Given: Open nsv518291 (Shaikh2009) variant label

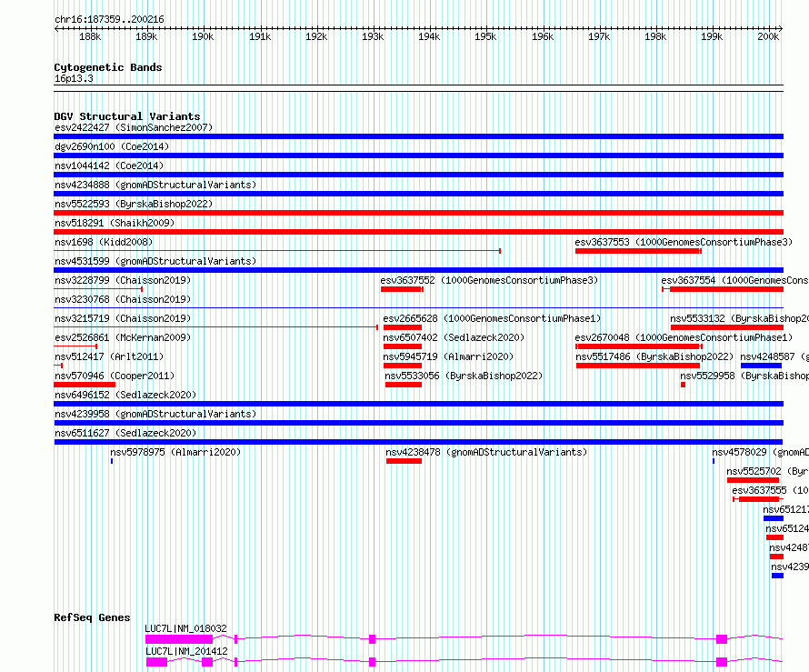Looking at the screenshot, I should tap(115, 223).
